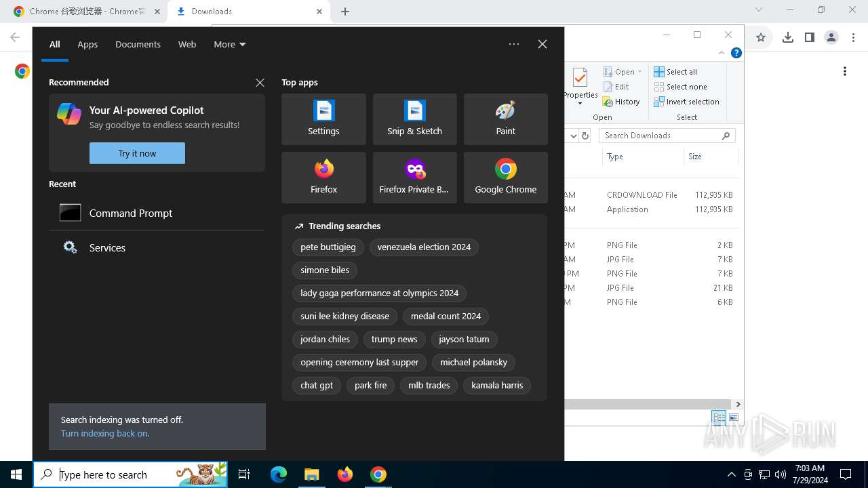Click Select all in Explorer ribbon
Viewport: 868px width, 488px height.
click(675, 72)
